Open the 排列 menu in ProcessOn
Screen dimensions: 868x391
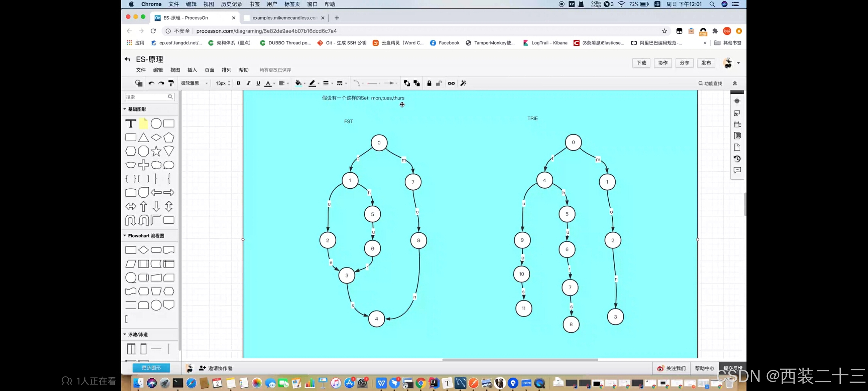click(x=226, y=70)
